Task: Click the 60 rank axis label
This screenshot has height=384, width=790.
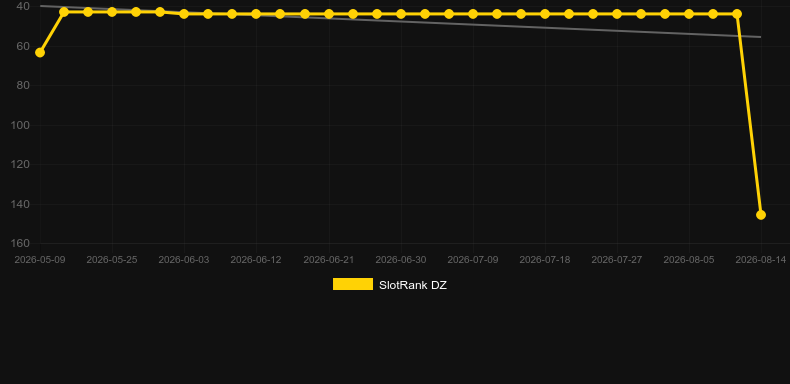Action: pos(23,46)
